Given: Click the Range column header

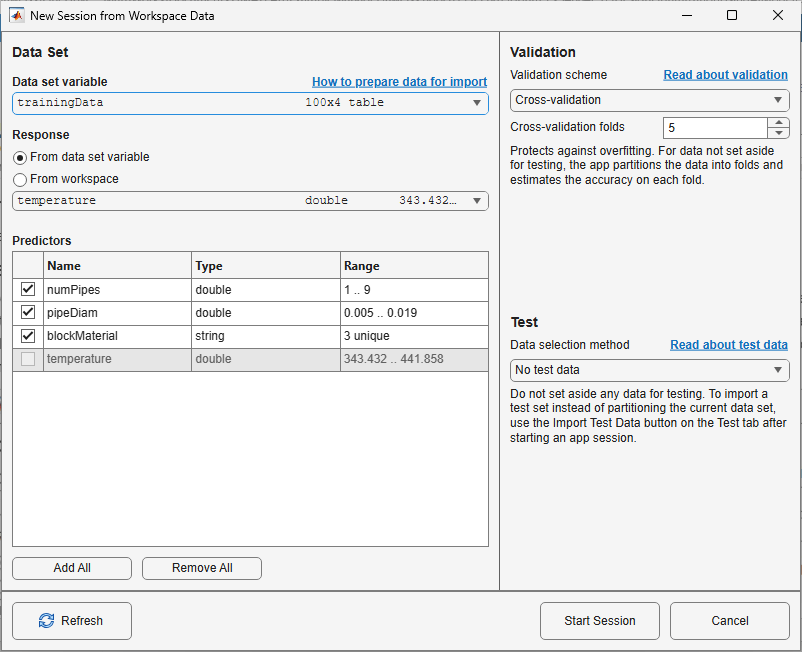Looking at the screenshot, I should point(414,265).
